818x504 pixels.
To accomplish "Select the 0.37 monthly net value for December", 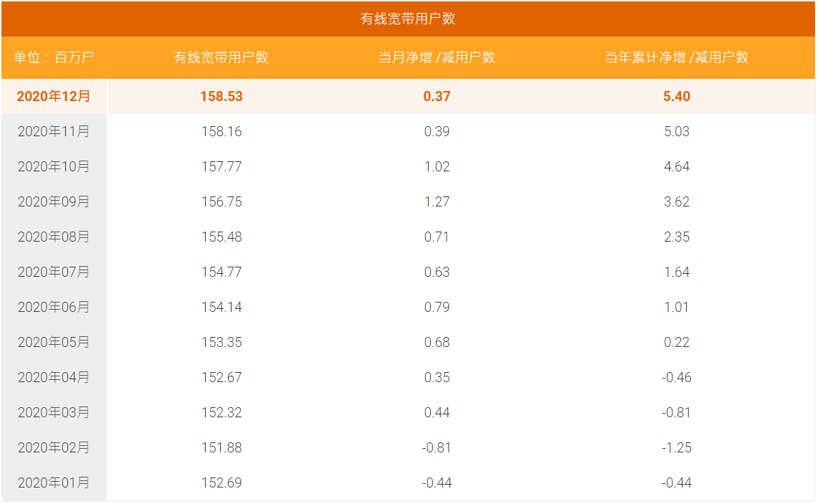I will 437,96.
